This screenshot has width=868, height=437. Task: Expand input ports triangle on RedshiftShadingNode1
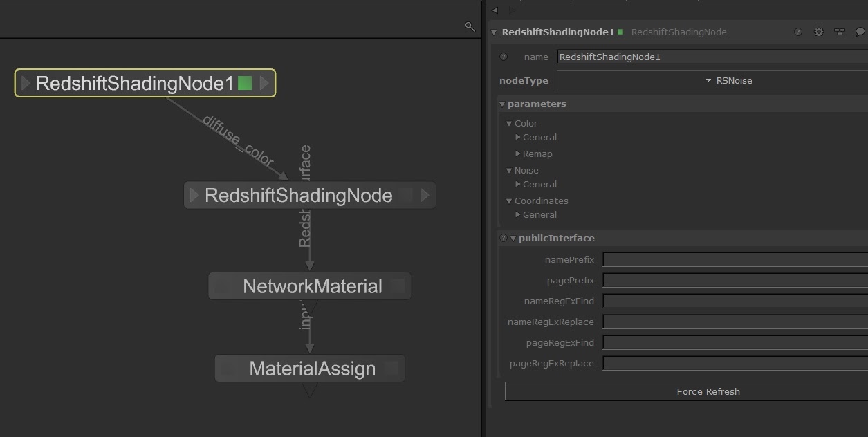point(26,83)
